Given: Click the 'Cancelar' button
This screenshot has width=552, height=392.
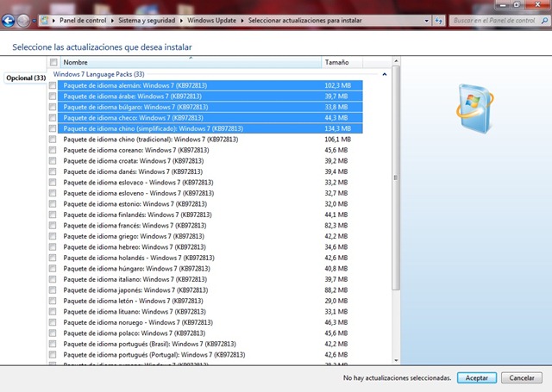Looking at the screenshot, I should coord(522,378).
